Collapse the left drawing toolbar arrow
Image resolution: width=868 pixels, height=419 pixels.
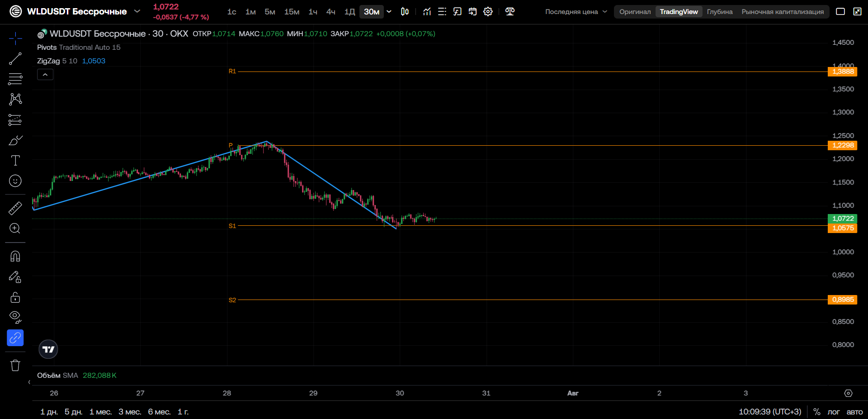click(29, 382)
